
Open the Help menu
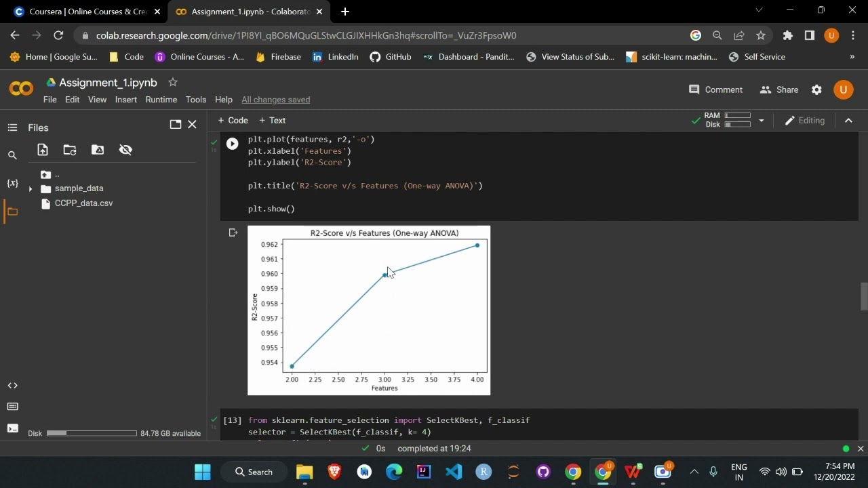pos(224,100)
